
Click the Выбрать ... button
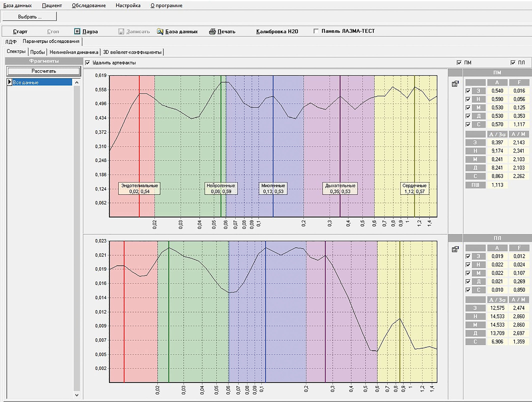coord(30,17)
